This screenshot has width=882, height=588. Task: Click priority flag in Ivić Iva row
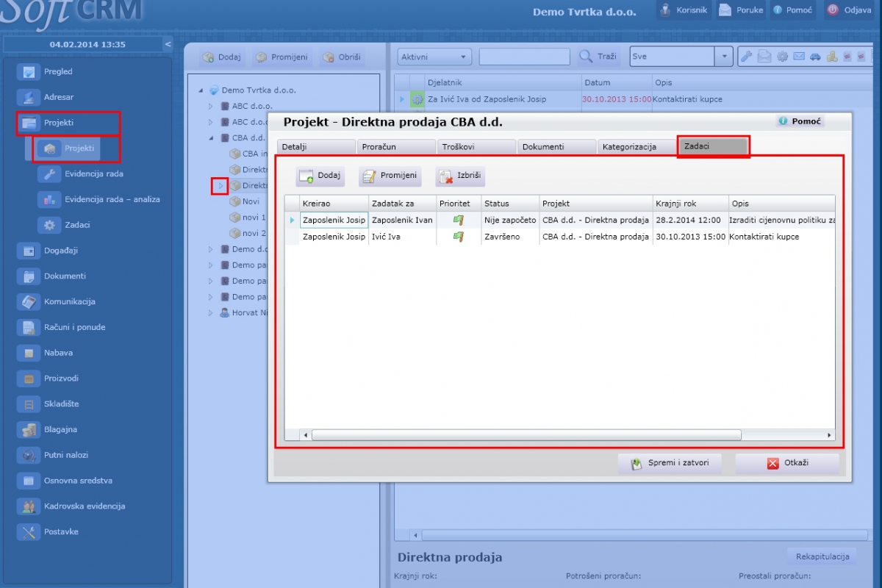[x=459, y=237]
